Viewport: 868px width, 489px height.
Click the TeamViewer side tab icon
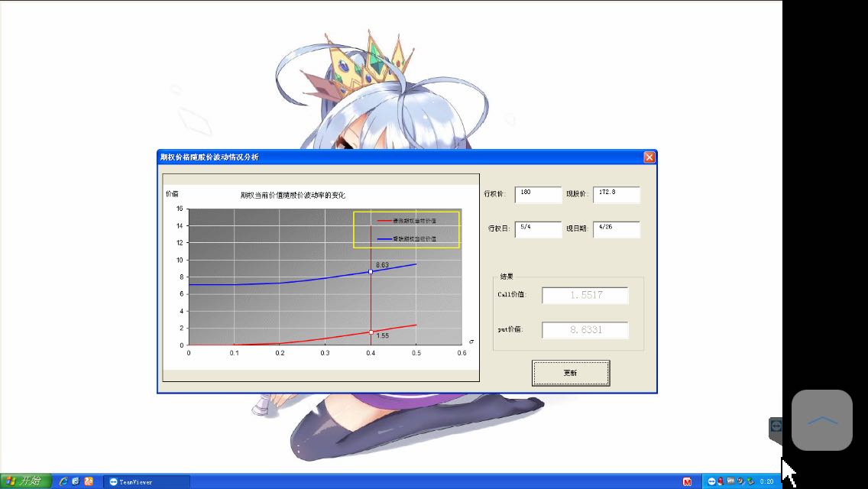coord(776,426)
